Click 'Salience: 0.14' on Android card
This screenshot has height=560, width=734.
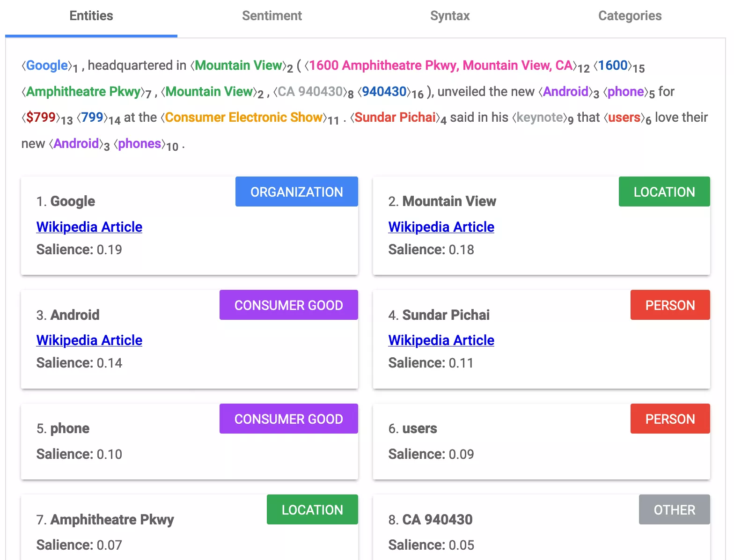[x=79, y=363]
